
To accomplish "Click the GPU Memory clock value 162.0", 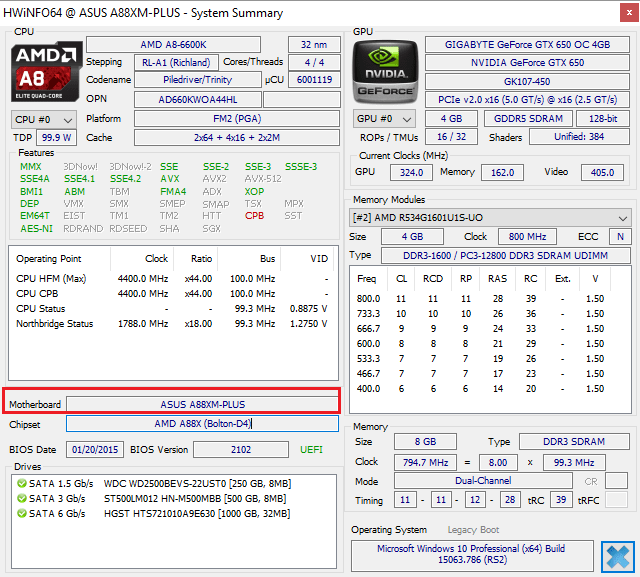I will pos(502,173).
